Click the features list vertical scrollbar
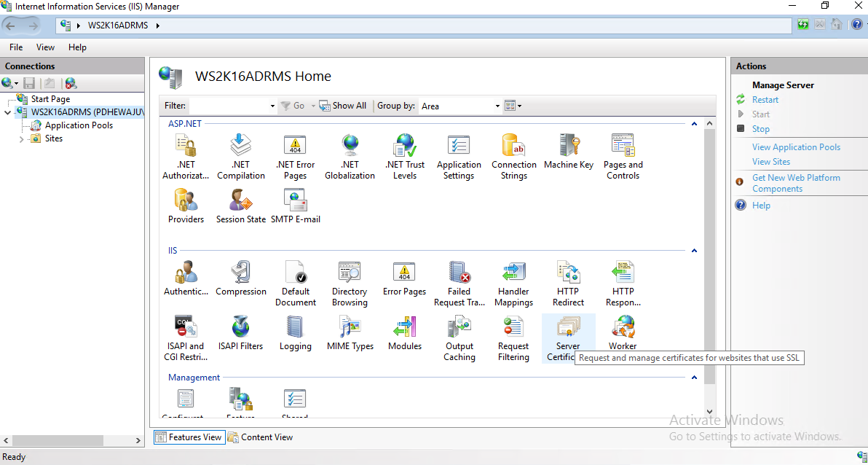 point(710,256)
